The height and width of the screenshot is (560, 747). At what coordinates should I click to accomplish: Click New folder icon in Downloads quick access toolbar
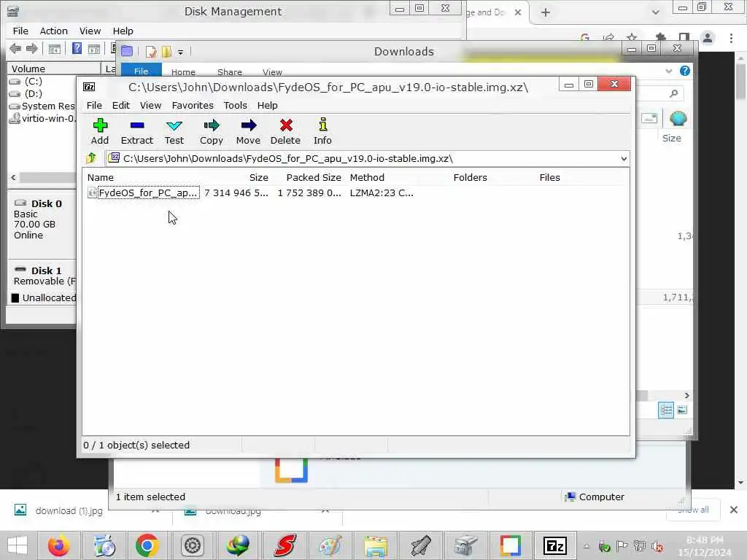tap(166, 52)
